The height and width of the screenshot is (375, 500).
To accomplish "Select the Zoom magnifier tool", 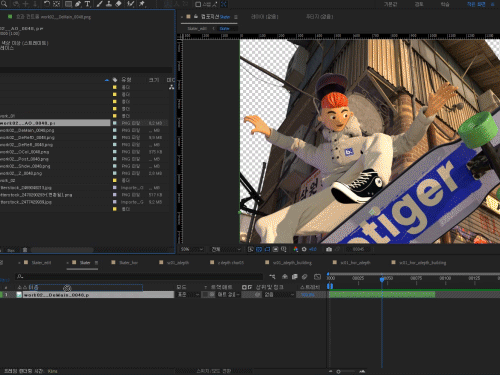I will pos(5,4).
